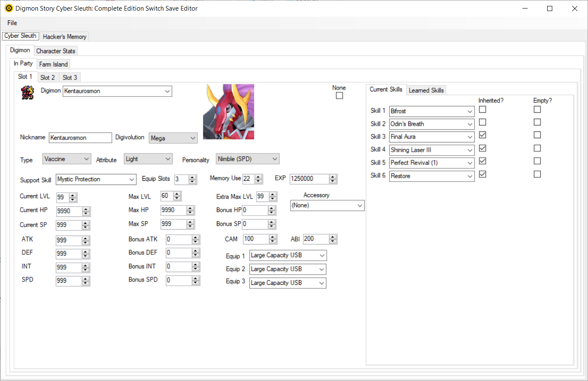
Task: Check Inherited box for Odin's Breath
Action: click(482, 122)
